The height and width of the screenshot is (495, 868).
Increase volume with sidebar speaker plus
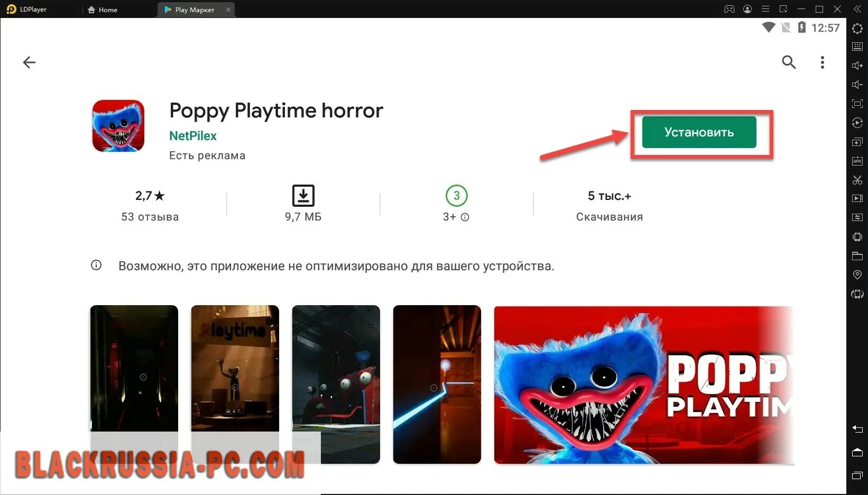click(857, 66)
